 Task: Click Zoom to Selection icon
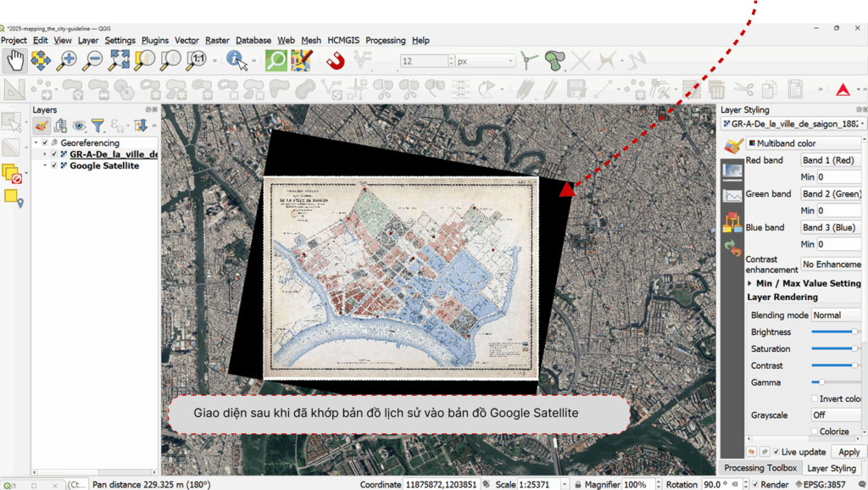(144, 60)
